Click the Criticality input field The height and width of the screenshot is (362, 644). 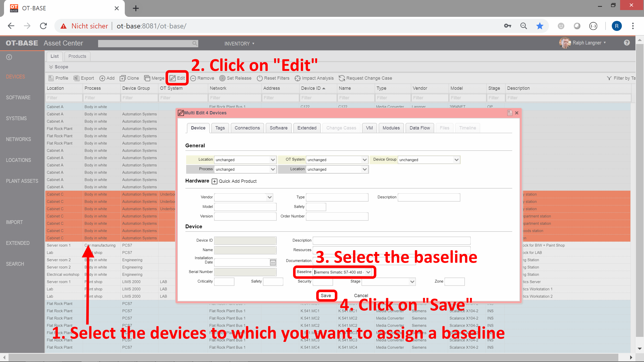(224, 282)
